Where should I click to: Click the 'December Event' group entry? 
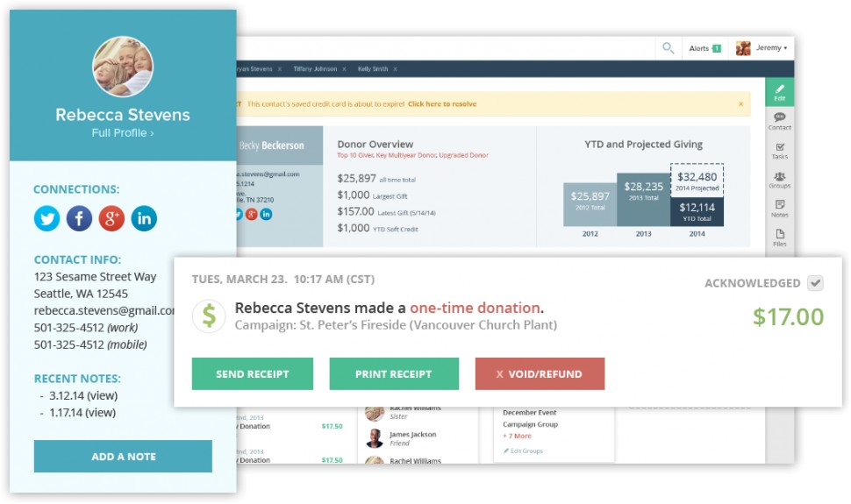[529, 413]
